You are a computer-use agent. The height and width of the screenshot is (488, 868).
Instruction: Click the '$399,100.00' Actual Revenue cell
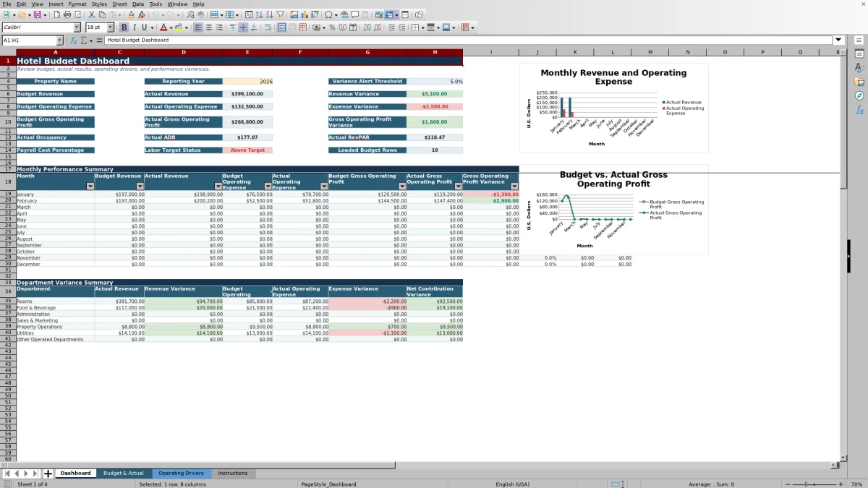click(247, 94)
